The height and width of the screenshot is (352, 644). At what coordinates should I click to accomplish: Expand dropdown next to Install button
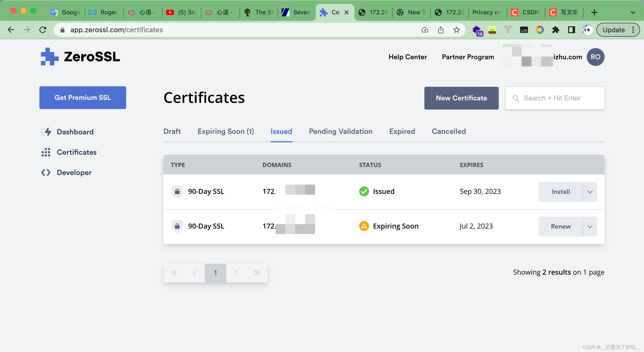point(590,192)
